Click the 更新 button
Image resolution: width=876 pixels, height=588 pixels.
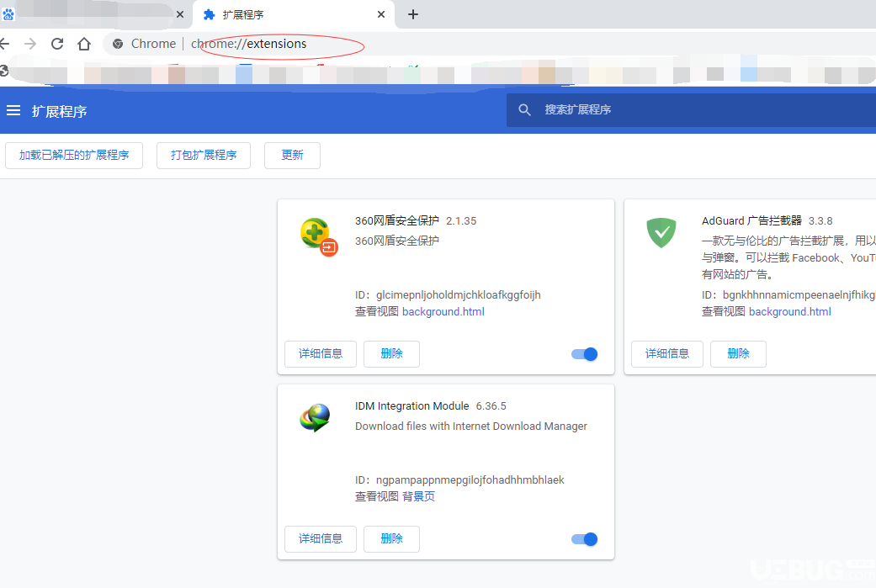click(x=292, y=156)
